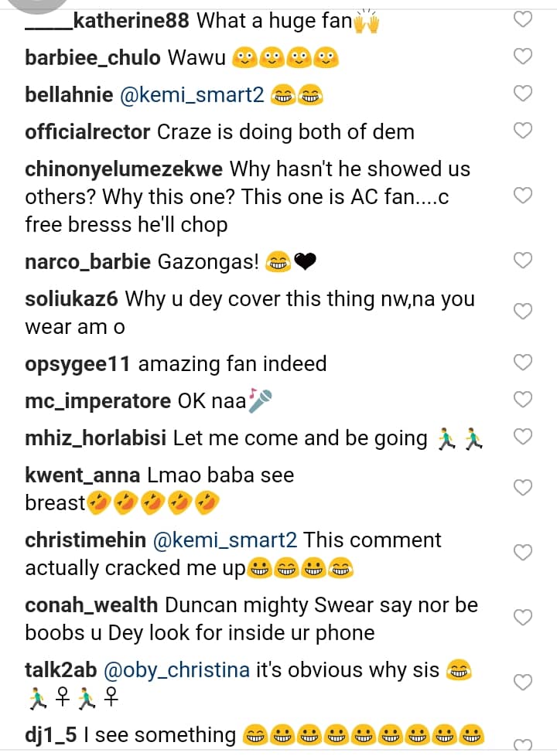Open dj1_5 username profile
557x756 pixels.
coord(50,735)
